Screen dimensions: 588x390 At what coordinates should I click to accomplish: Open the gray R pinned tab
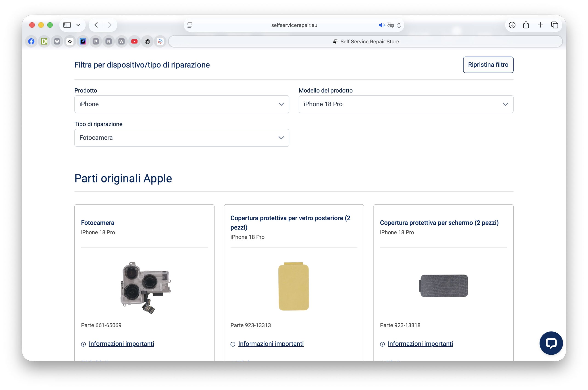pos(108,42)
